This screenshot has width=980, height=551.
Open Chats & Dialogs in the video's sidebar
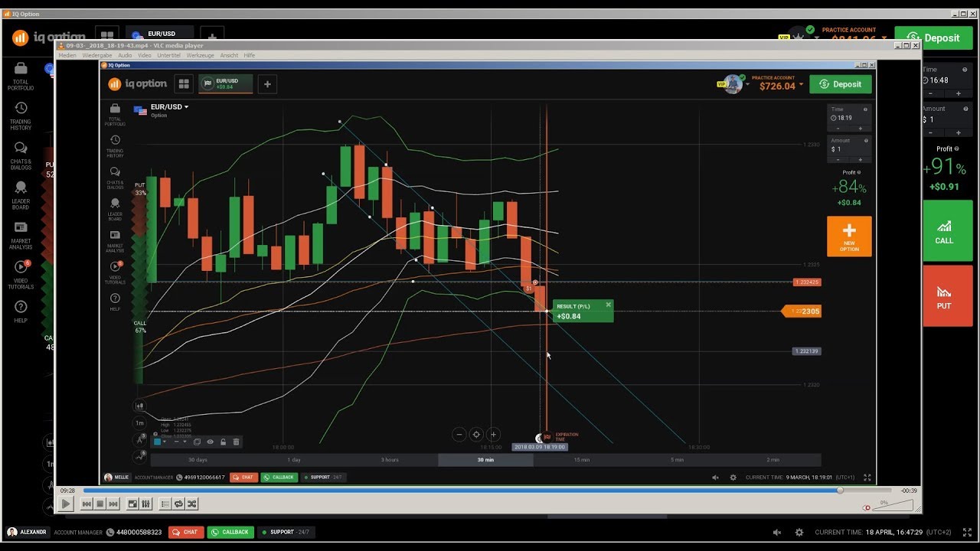(x=115, y=177)
